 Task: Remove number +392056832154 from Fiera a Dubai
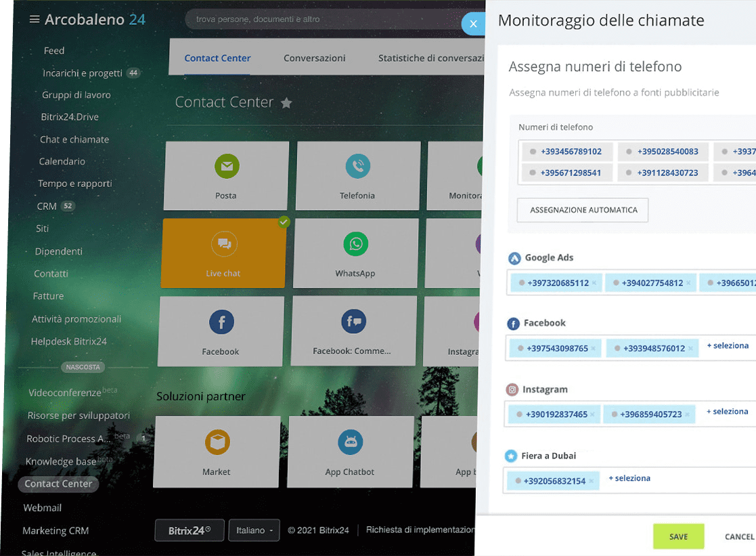[x=591, y=482]
